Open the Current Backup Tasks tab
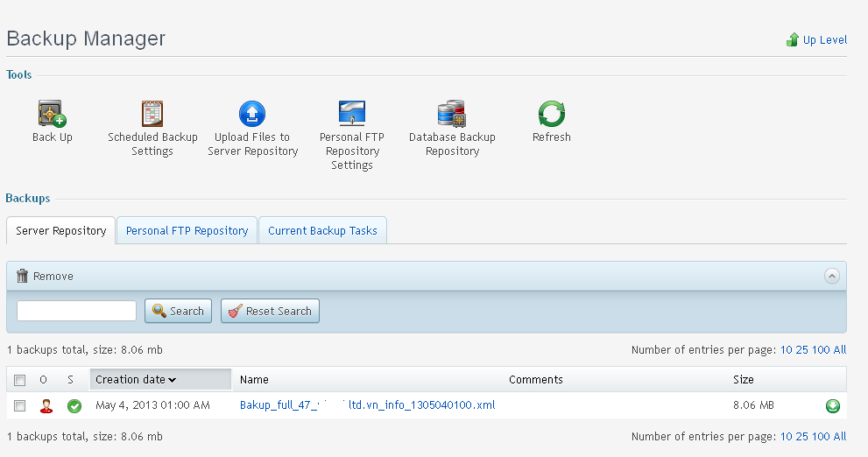This screenshot has width=868, height=457. tap(322, 231)
